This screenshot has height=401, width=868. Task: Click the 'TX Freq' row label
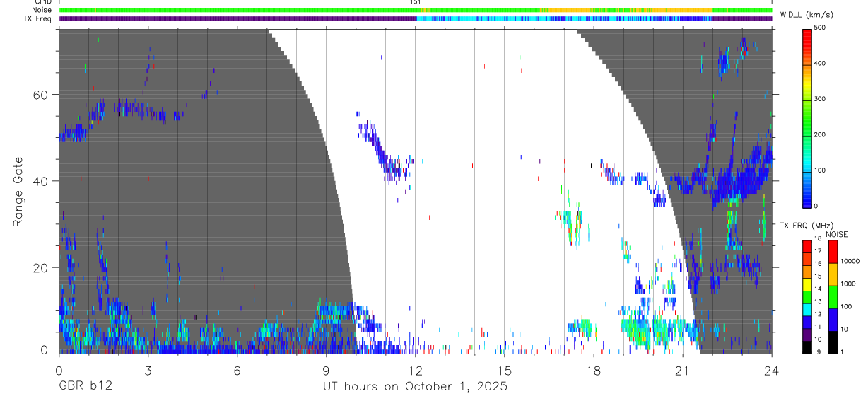(x=37, y=18)
